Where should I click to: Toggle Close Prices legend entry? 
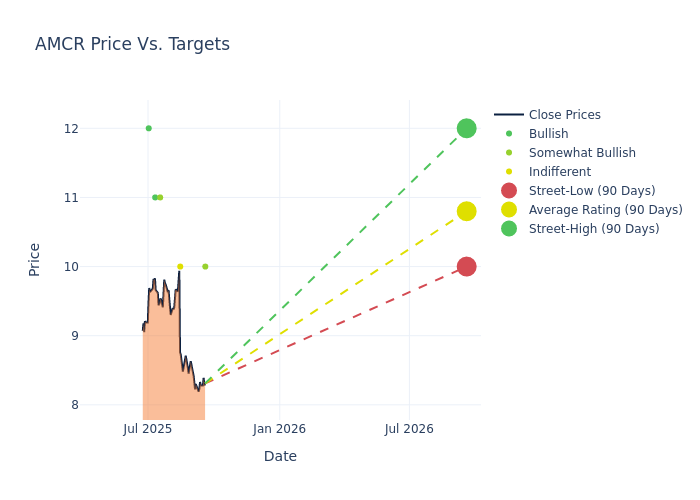pyautogui.click(x=564, y=115)
